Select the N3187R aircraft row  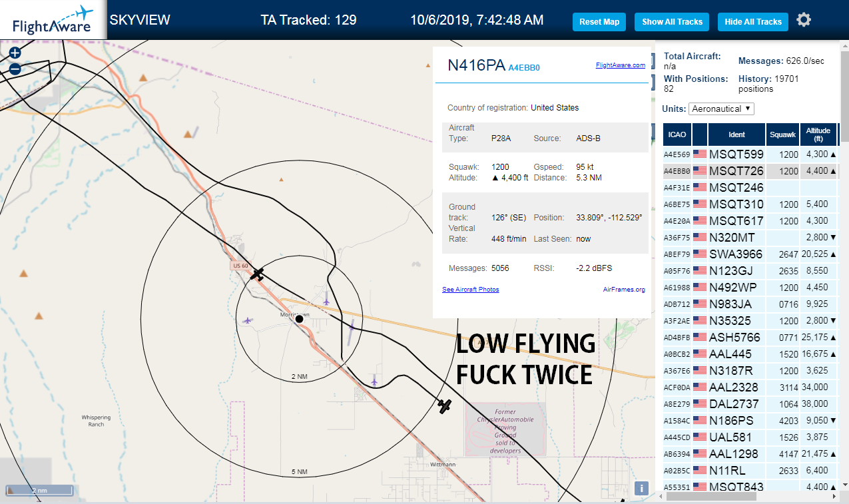[x=750, y=370]
